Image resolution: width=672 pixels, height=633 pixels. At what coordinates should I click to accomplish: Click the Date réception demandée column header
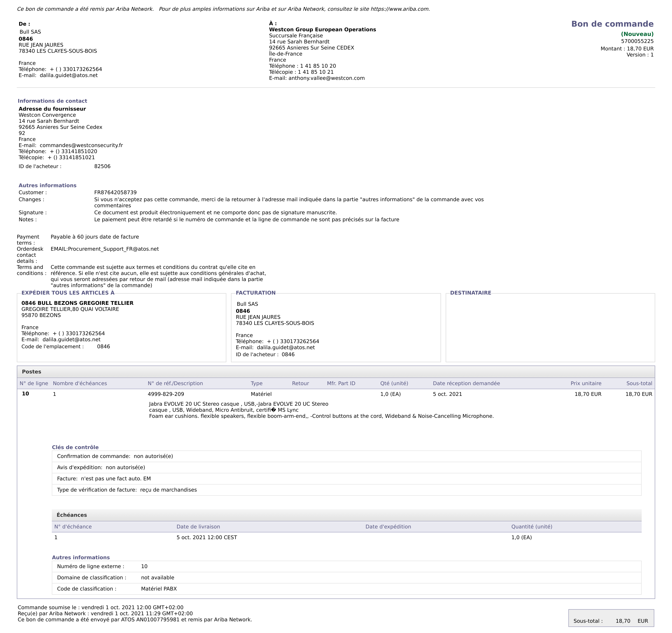tap(466, 383)
